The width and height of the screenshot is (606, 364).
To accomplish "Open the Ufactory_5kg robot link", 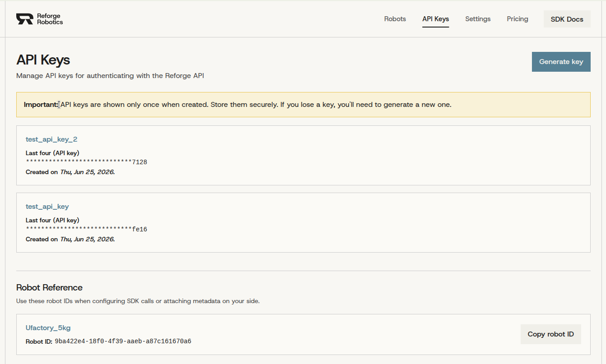I will pos(48,328).
